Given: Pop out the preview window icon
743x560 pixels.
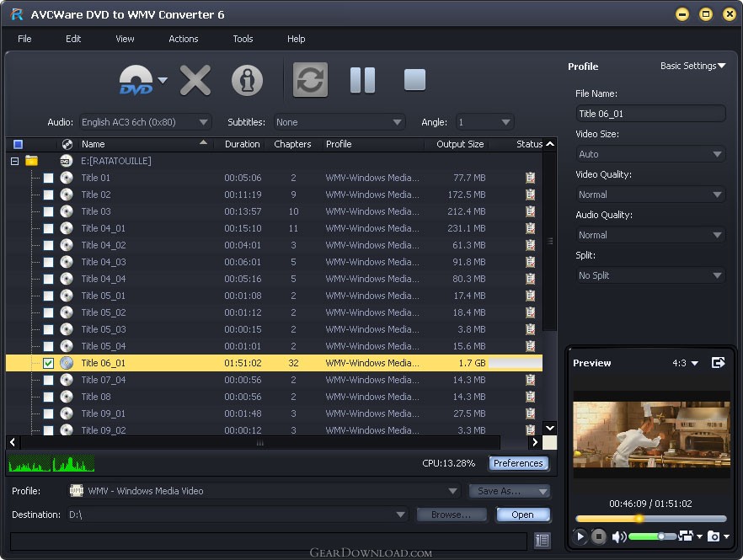Looking at the screenshot, I should pyautogui.click(x=719, y=363).
